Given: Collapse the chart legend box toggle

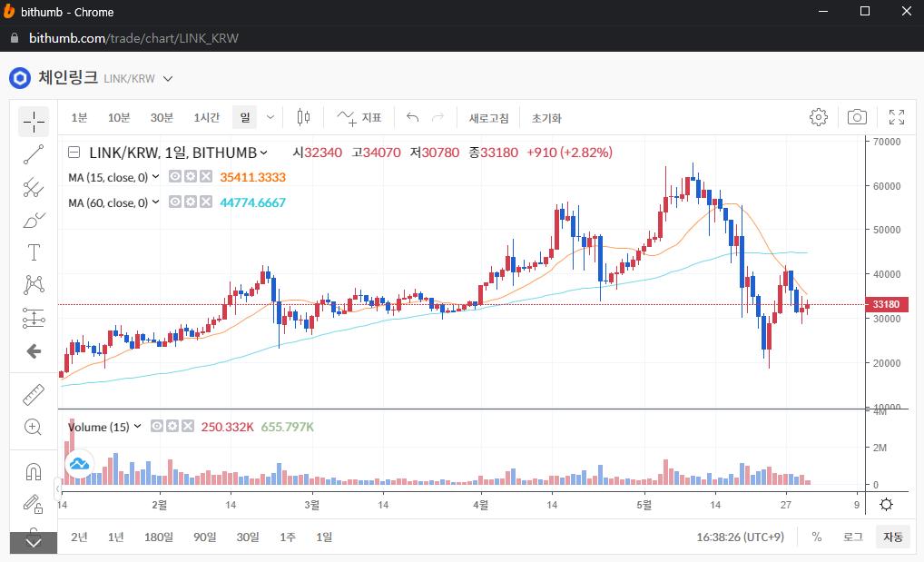Looking at the screenshot, I should 74,153.
